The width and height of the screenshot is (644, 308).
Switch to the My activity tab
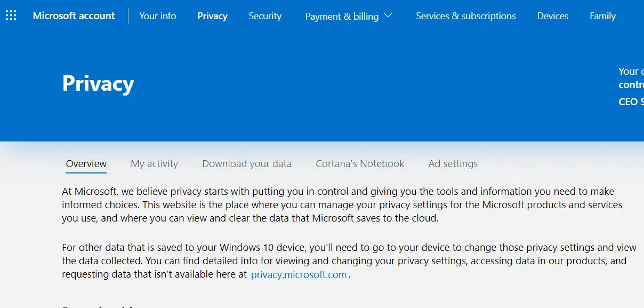(x=154, y=164)
